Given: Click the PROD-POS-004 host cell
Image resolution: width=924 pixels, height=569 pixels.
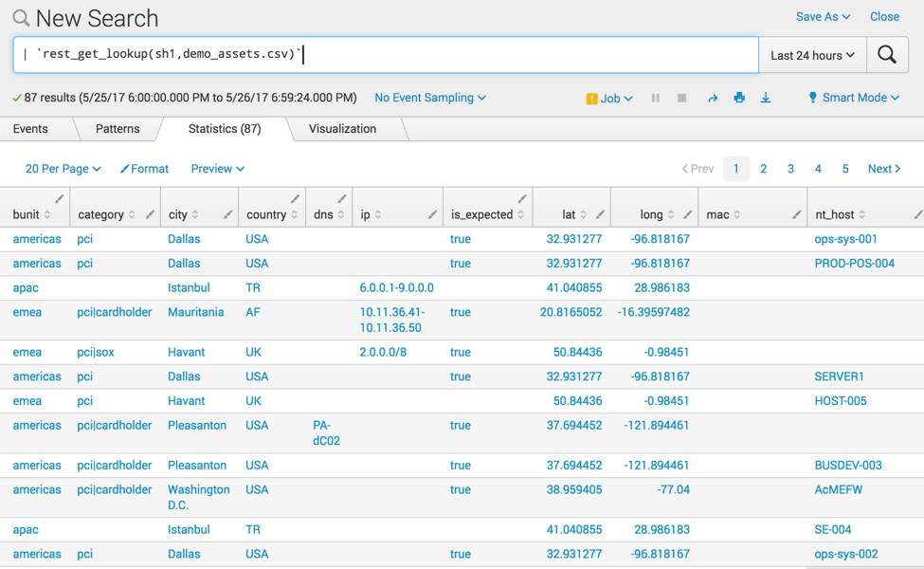Looking at the screenshot, I should (855, 264).
